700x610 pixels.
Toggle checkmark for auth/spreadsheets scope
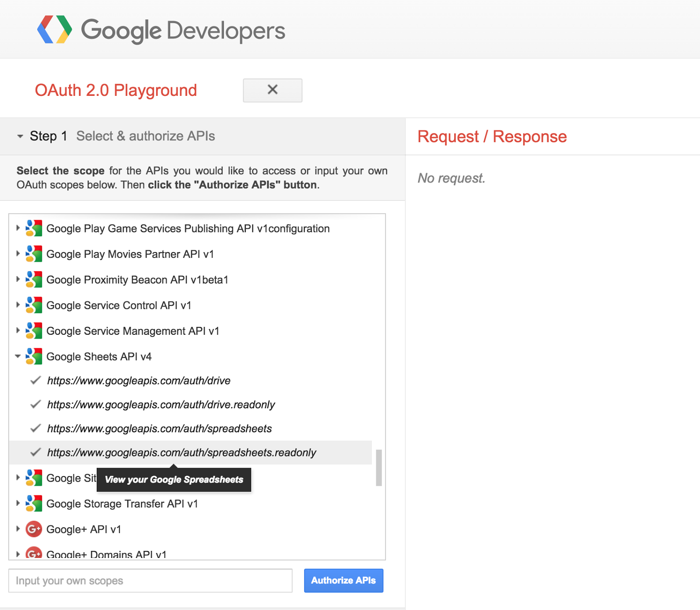36,428
